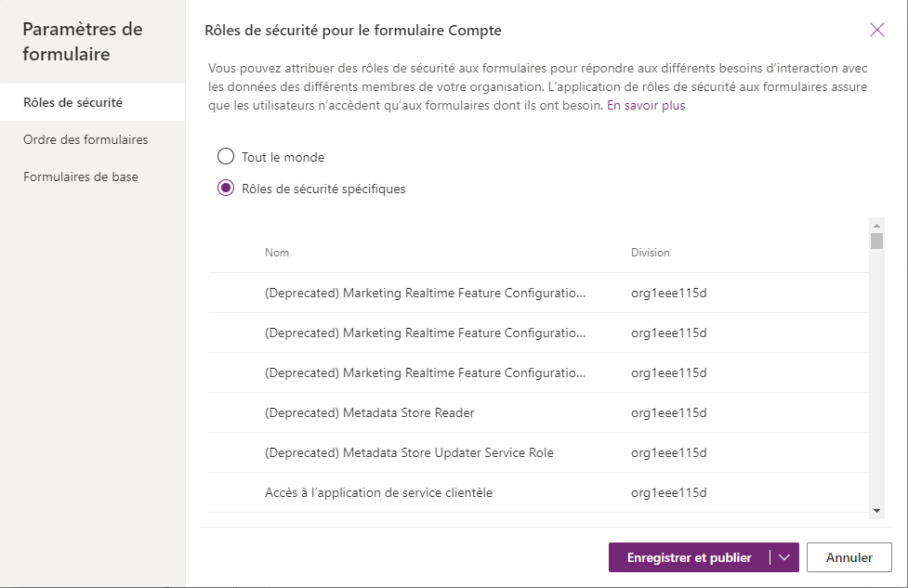
Task: Open the Enregistrer et publier dropdown arrow
Action: tap(785, 557)
